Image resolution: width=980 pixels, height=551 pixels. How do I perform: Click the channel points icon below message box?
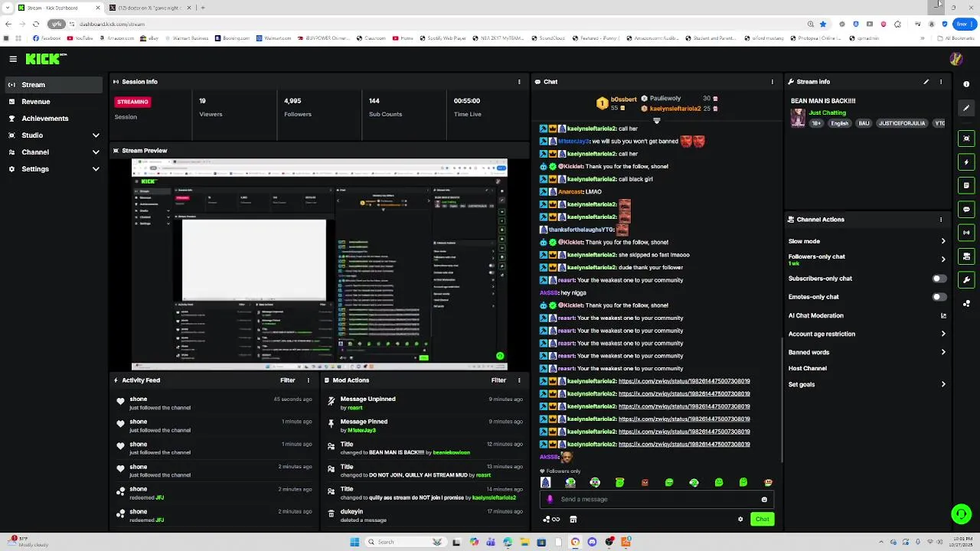pos(551,520)
